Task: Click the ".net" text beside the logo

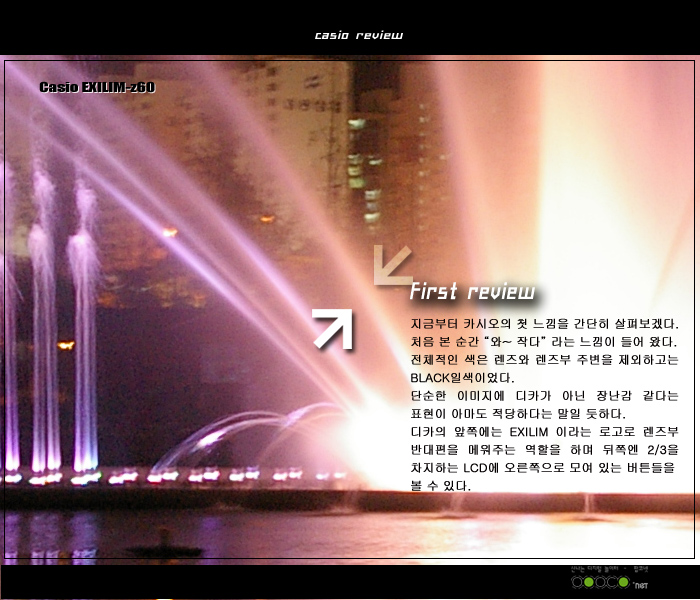Action: point(641,585)
